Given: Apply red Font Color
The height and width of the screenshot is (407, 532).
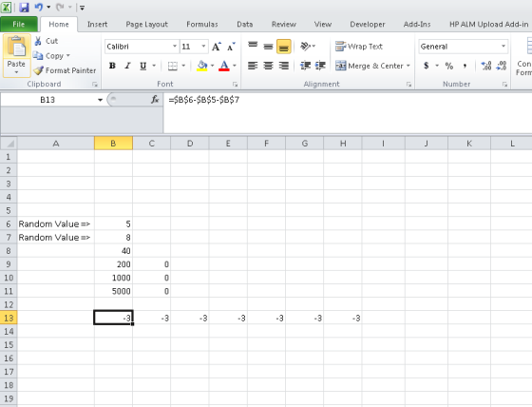Looking at the screenshot, I should (224, 66).
